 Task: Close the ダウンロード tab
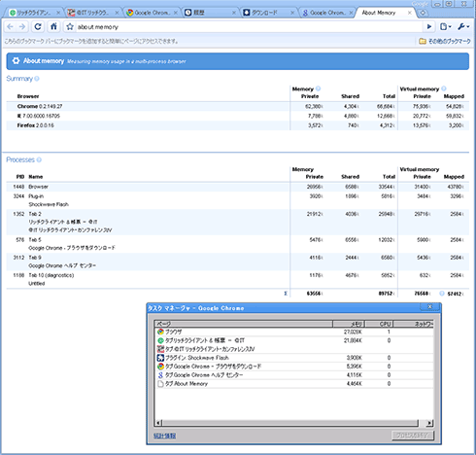[292, 13]
